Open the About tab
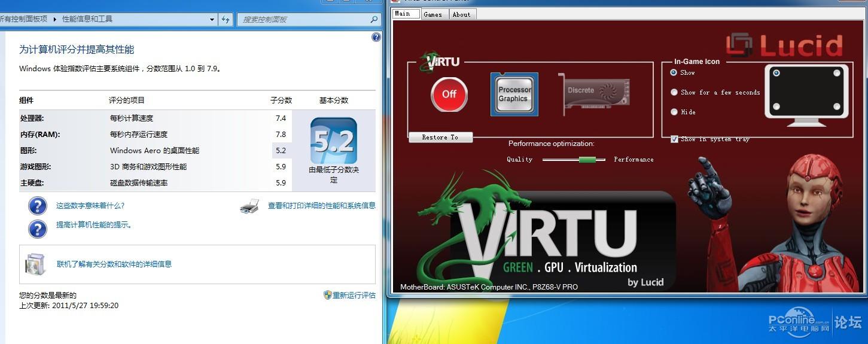 click(x=461, y=14)
